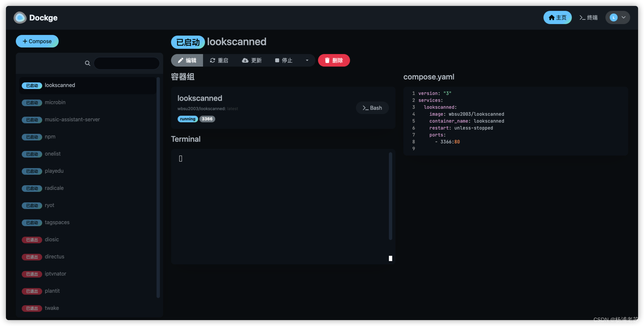
Task: Open the user profile avatar dropdown
Action: pyautogui.click(x=618, y=17)
